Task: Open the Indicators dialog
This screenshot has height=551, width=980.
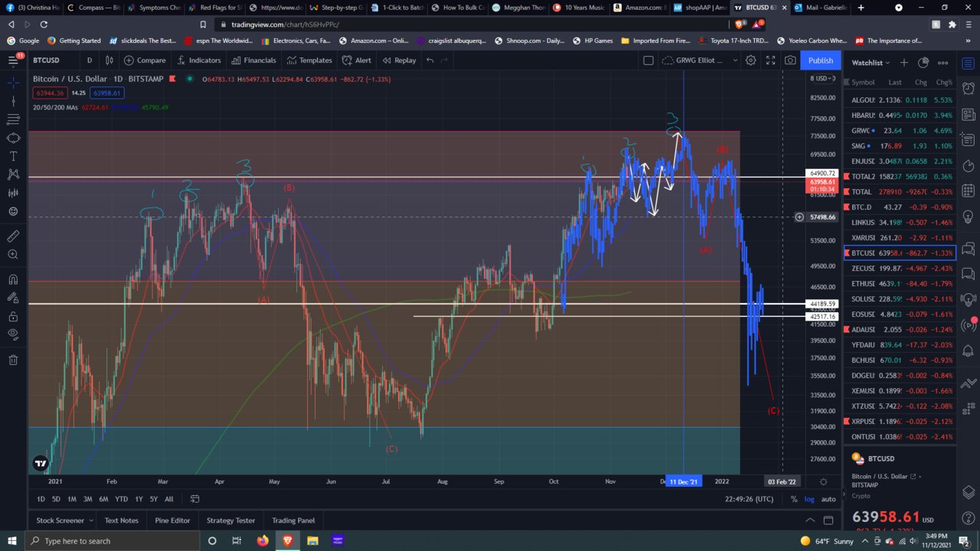Action: point(198,60)
